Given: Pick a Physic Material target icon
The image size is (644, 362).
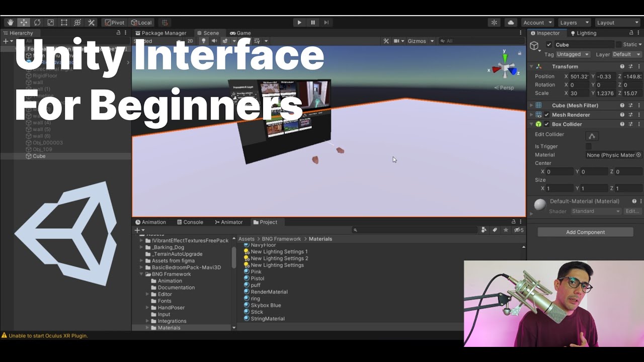Looking at the screenshot, I should (x=639, y=155).
